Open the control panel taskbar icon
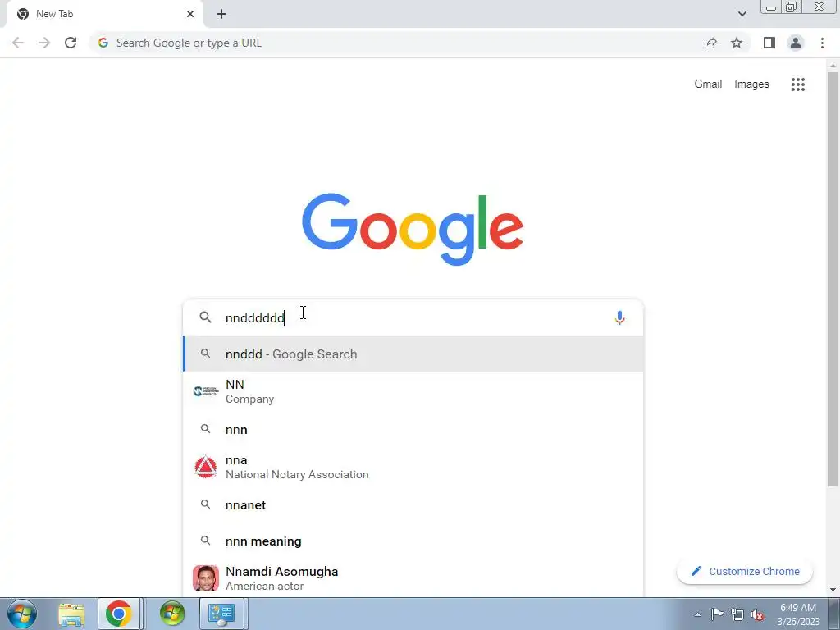This screenshot has width=840, height=630. (221, 614)
